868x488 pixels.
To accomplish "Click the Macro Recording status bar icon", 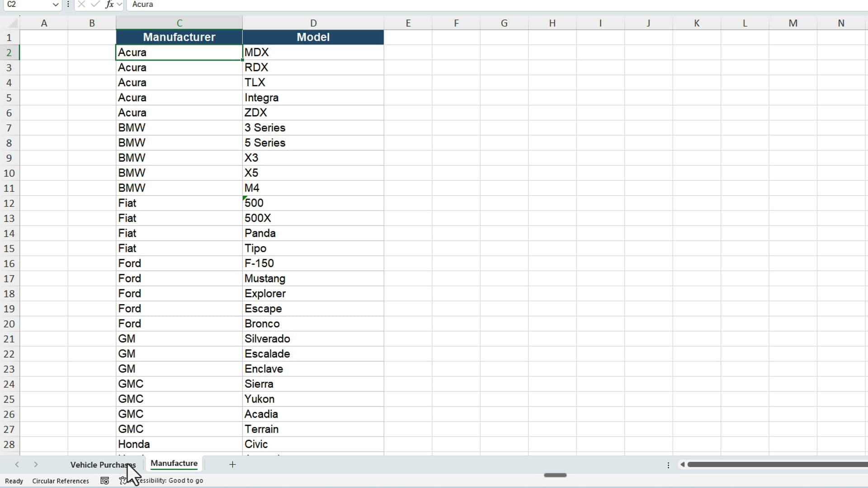I will (x=105, y=481).
